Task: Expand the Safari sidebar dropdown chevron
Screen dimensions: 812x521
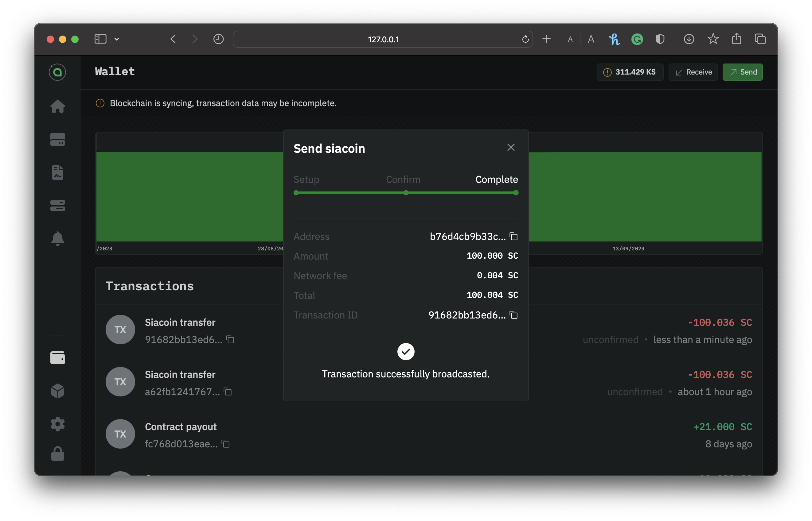Action: (117, 39)
